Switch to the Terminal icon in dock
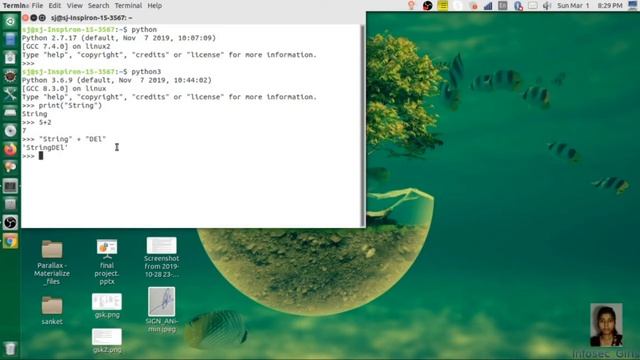640x360 pixels. click(10, 186)
